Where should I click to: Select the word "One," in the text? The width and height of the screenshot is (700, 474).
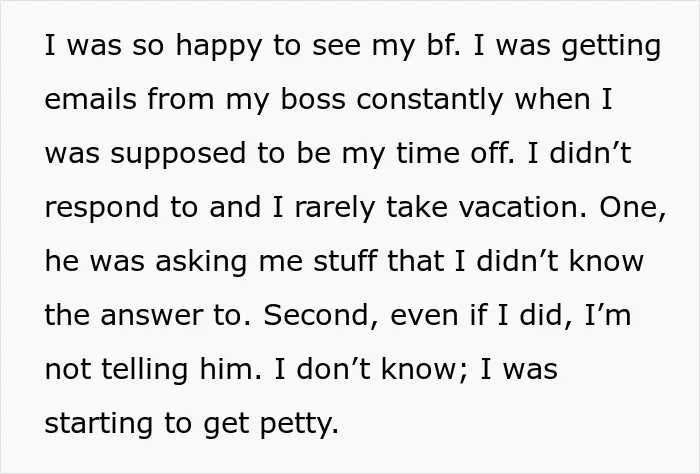(632, 208)
